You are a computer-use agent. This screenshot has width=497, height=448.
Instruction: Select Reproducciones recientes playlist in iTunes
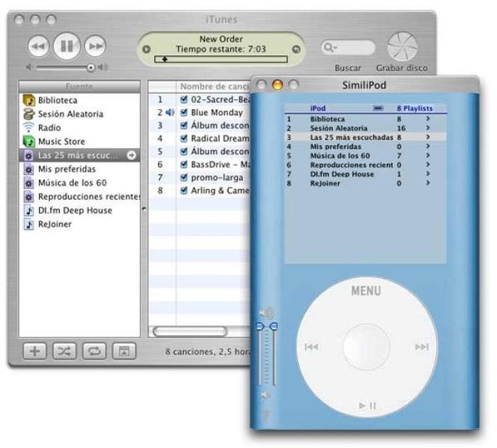click(79, 196)
